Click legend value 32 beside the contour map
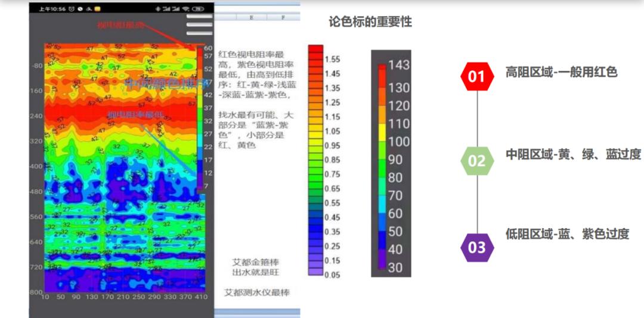Screen dimensions: 644x318 [208, 121]
